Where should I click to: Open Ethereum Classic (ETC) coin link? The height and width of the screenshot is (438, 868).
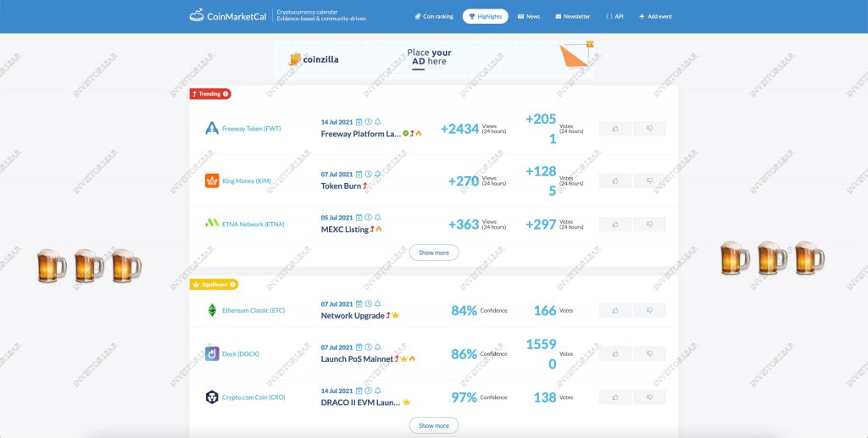pos(253,311)
